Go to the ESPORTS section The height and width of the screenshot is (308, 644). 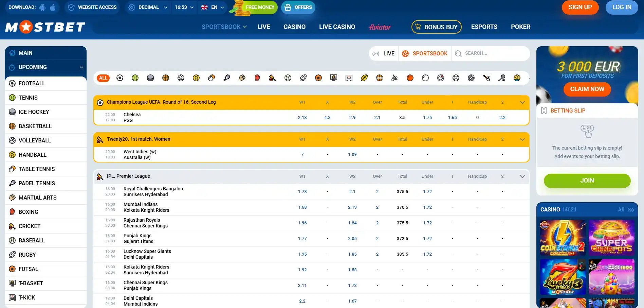(x=484, y=27)
